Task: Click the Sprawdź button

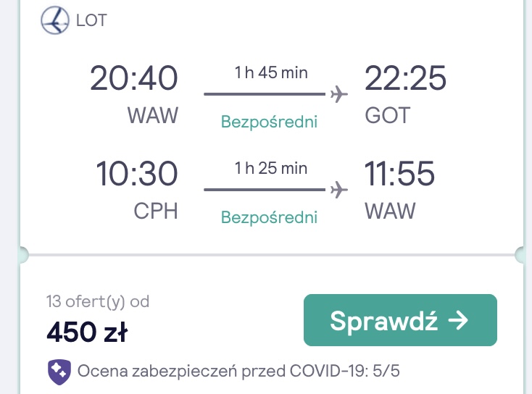Action: point(400,320)
